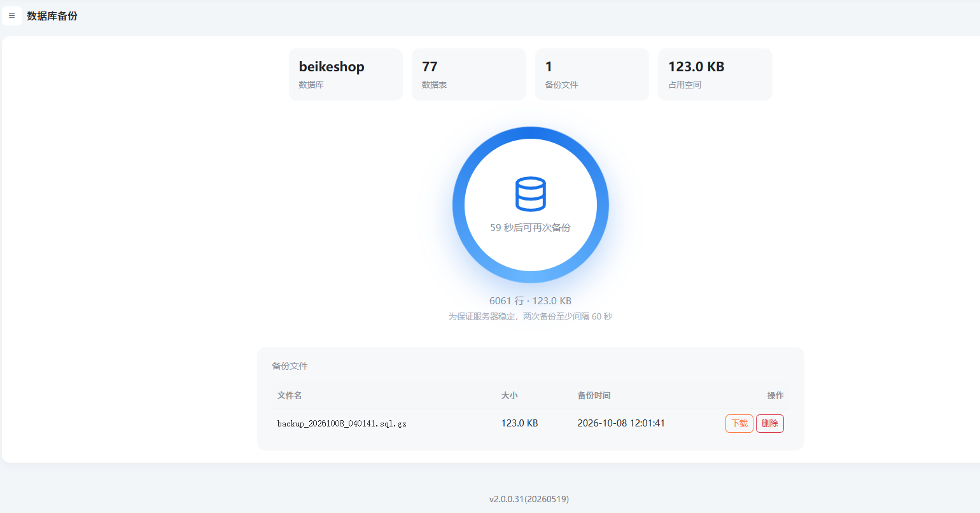Screen dimensions: 980x513
Task: Click the 操作 column header
Action: tap(775, 395)
